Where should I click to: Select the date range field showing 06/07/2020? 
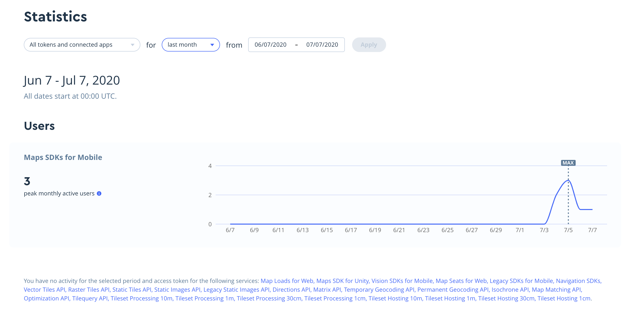pos(271,45)
